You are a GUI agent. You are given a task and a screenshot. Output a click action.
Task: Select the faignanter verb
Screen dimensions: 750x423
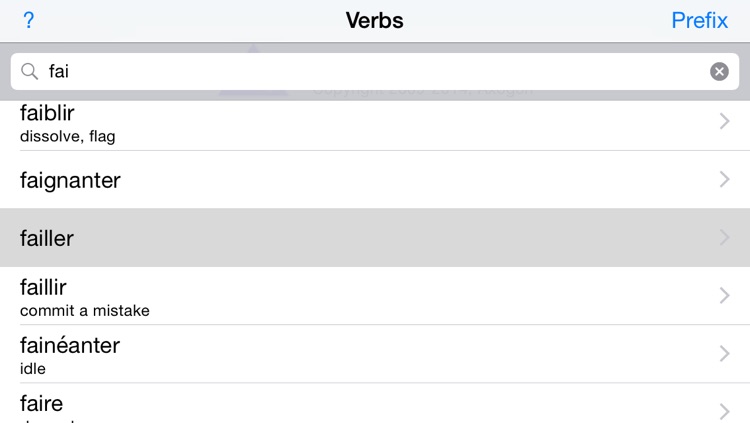pos(375,179)
